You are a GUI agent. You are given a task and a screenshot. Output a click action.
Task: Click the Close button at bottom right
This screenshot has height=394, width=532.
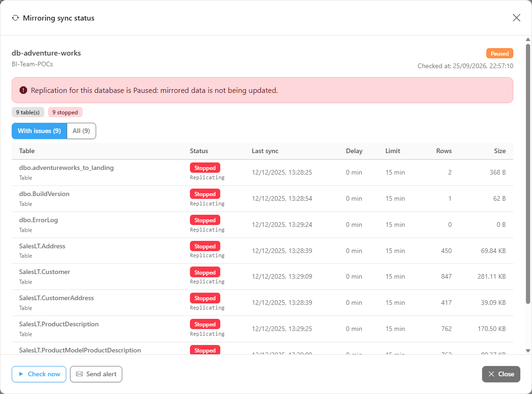coord(501,374)
